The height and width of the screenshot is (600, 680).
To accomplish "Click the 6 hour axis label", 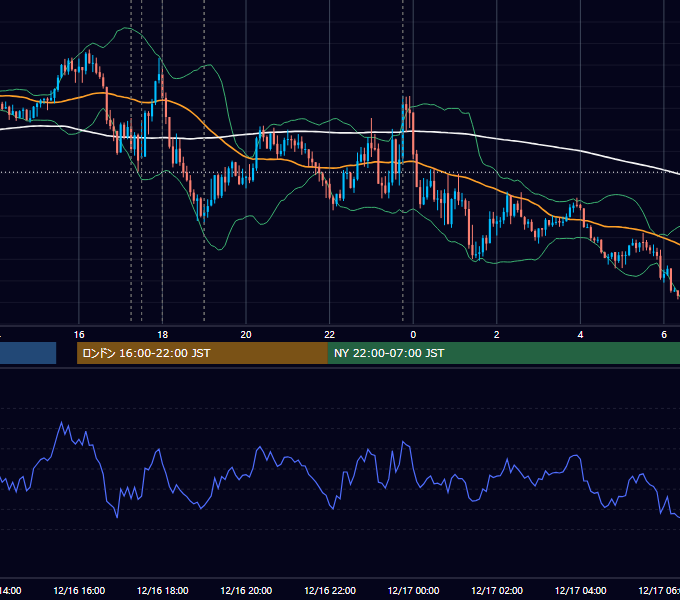I will (x=664, y=335).
